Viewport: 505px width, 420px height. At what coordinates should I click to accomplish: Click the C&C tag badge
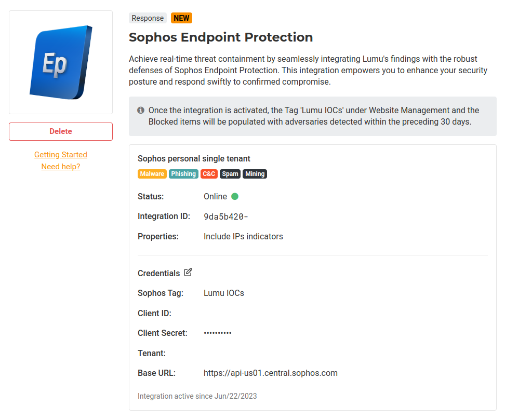(209, 174)
